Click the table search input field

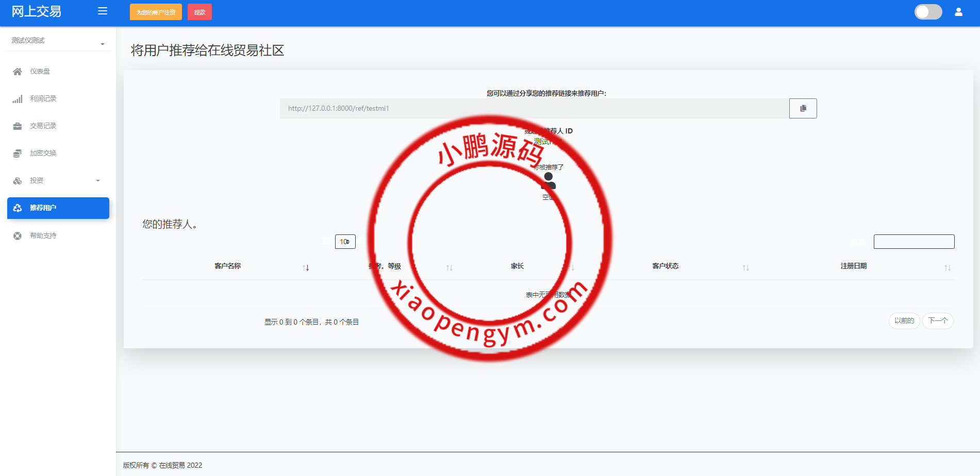[913, 241]
